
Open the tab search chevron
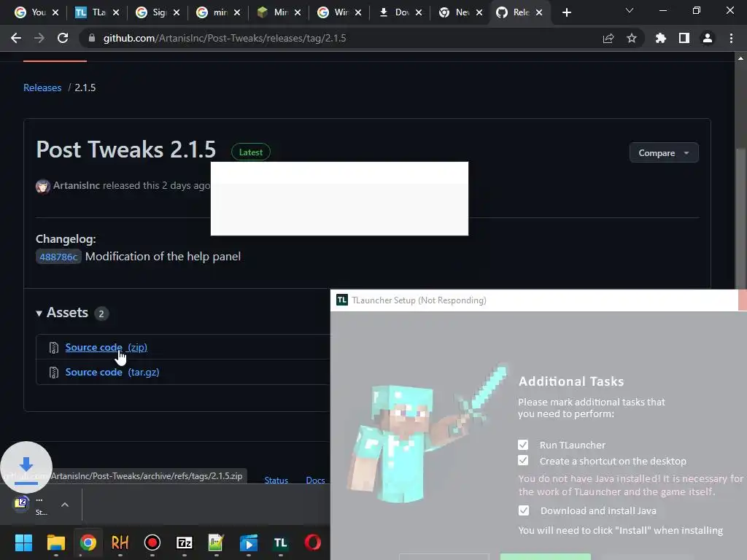[x=630, y=10]
